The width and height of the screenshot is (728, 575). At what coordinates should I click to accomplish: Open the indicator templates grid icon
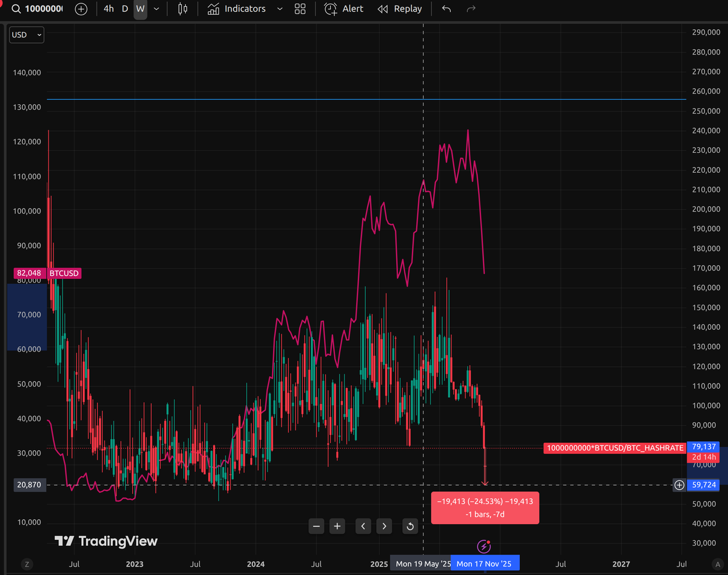click(300, 9)
